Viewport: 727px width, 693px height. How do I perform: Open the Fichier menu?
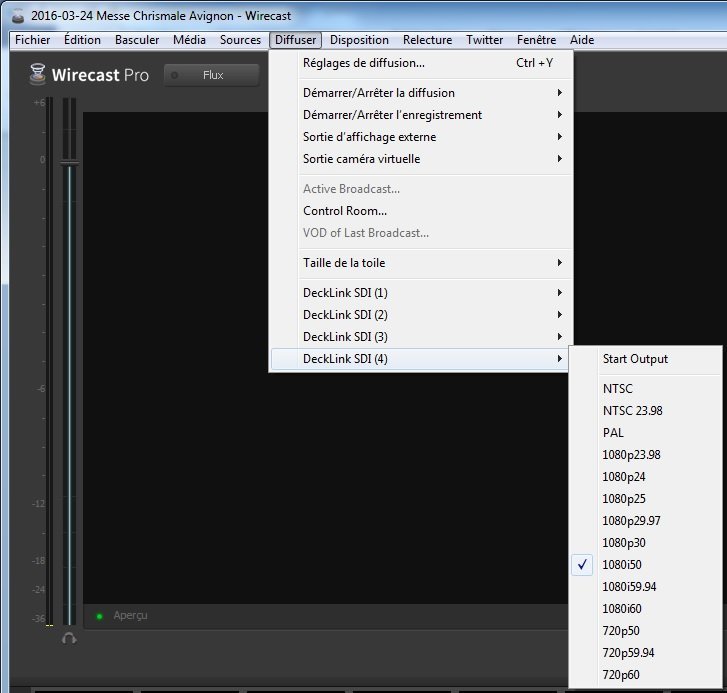(33, 40)
